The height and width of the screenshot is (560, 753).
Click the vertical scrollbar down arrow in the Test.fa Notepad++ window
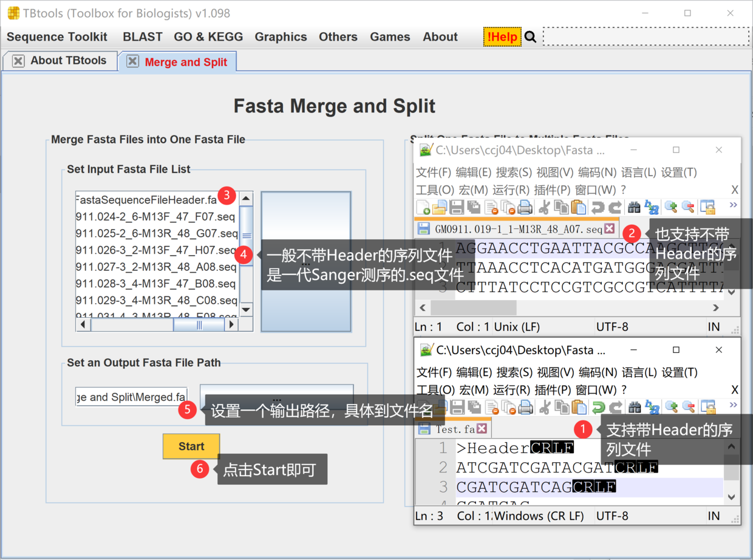[732, 497]
